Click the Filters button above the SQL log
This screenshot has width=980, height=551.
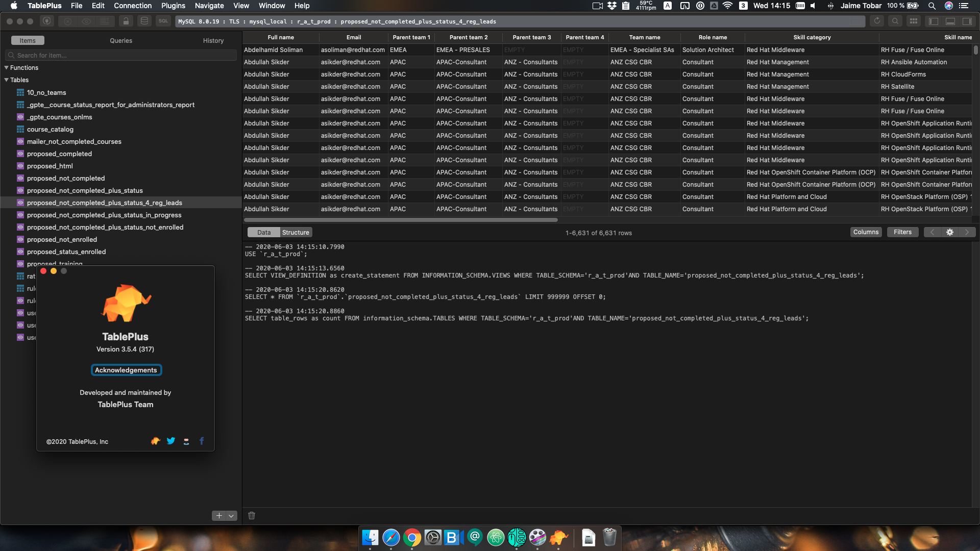point(902,232)
